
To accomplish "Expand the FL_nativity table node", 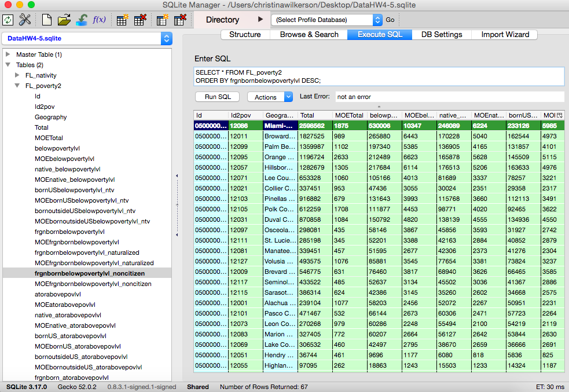I will click(17, 75).
